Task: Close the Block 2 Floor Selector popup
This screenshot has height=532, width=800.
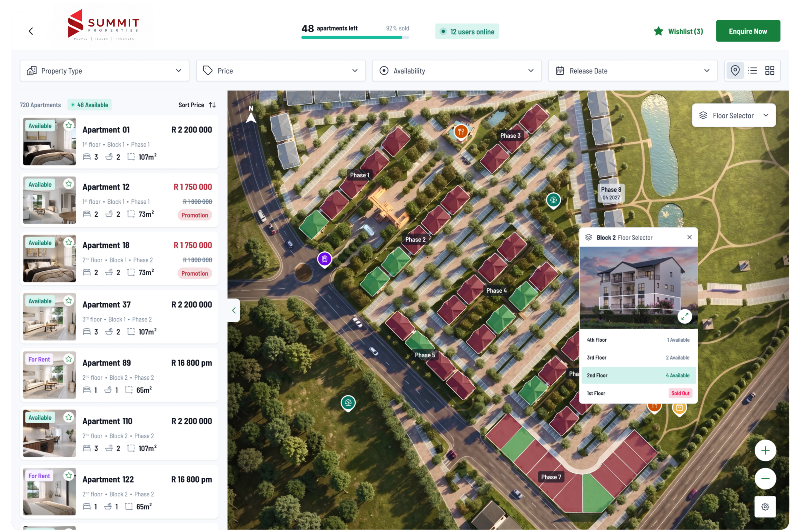Action: click(689, 237)
